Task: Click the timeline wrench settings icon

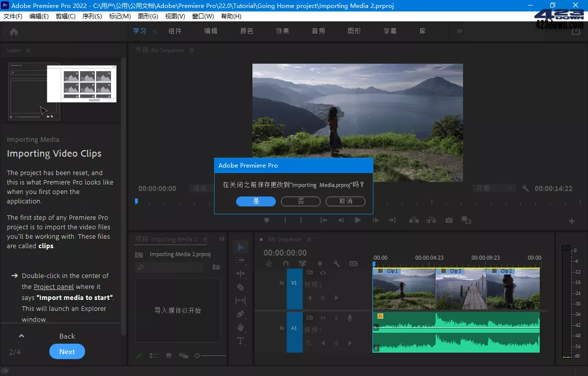Action: pos(337,264)
